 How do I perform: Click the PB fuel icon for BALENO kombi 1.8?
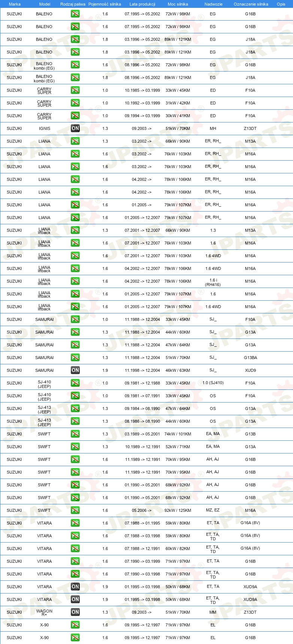tap(75, 78)
